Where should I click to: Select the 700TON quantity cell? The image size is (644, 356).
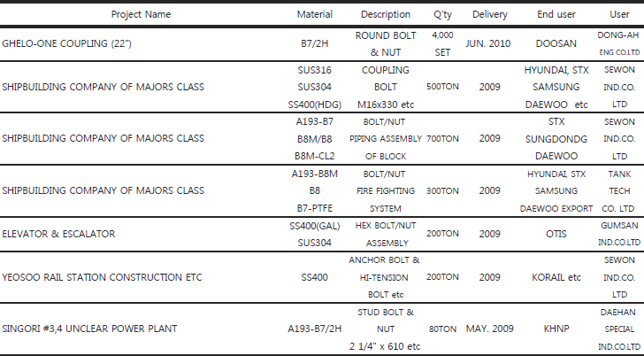pos(442,139)
